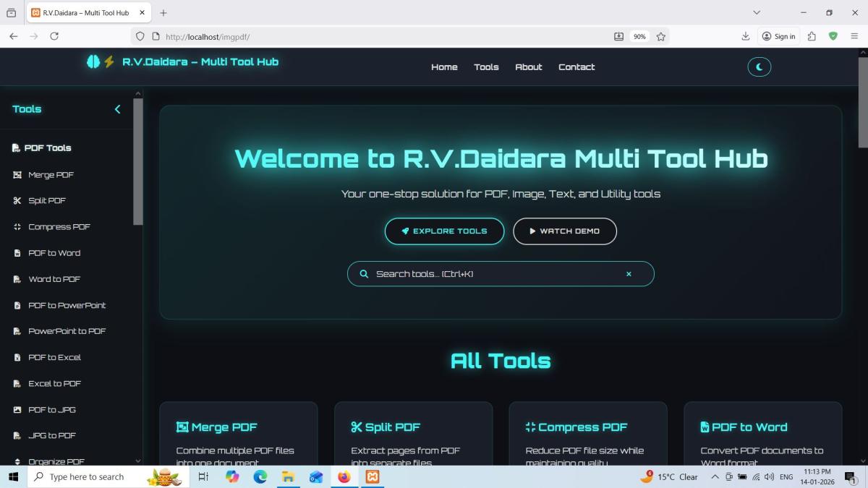Click PDF to JPG image icon in sidebar

click(x=17, y=410)
